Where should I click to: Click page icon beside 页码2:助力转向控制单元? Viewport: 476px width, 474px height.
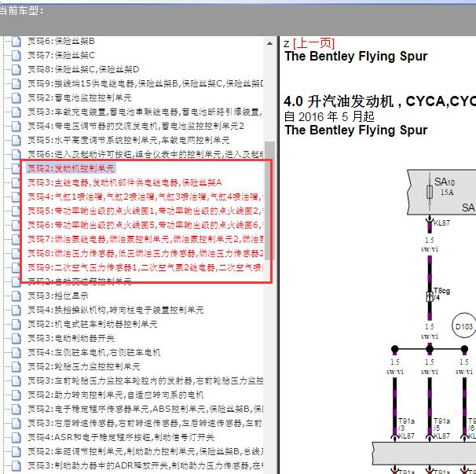16,395
